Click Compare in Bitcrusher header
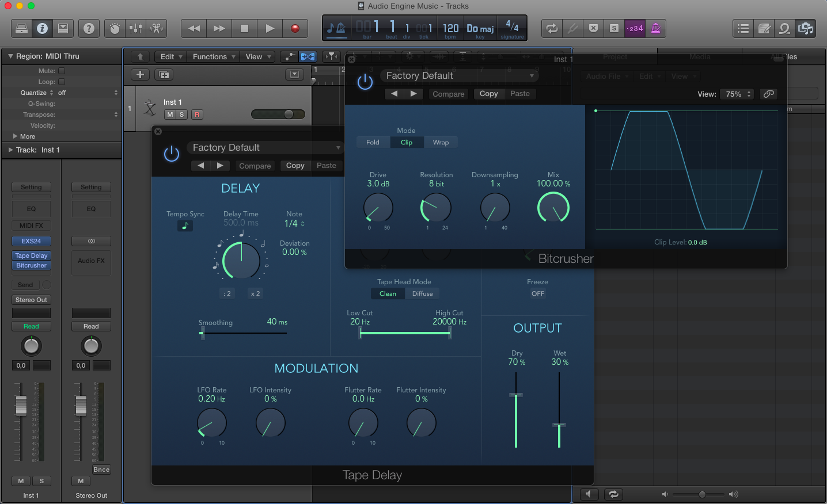 coord(449,94)
